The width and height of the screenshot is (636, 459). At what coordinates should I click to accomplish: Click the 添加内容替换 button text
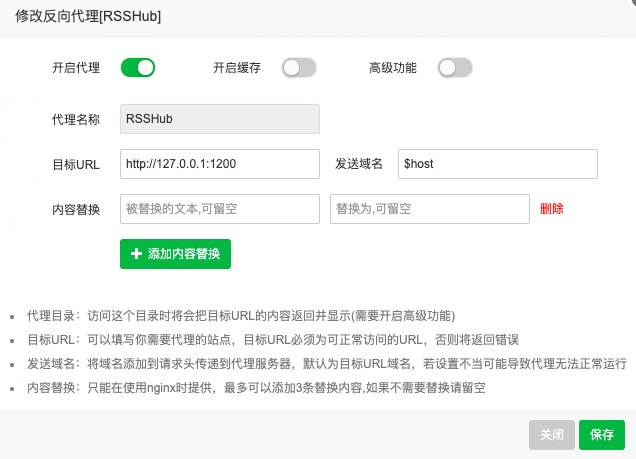tap(184, 254)
